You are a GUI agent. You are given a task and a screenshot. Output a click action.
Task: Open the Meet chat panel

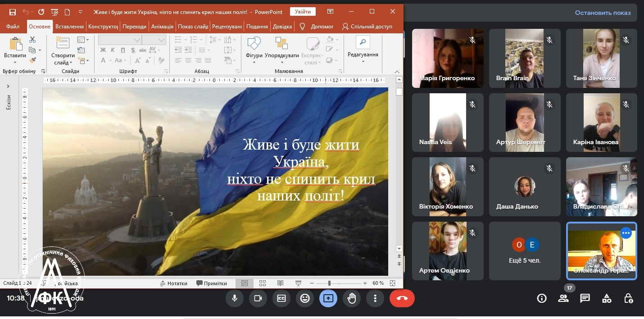pyautogui.click(x=585, y=298)
